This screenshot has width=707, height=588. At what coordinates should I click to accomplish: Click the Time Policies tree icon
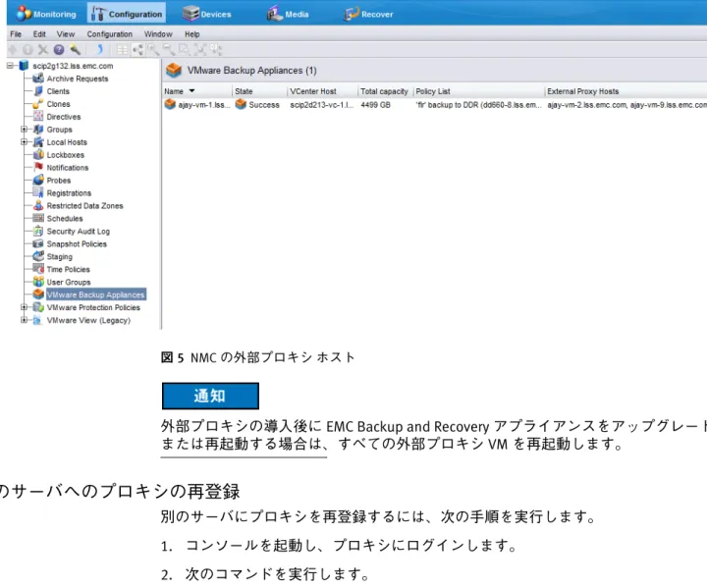(38, 269)
